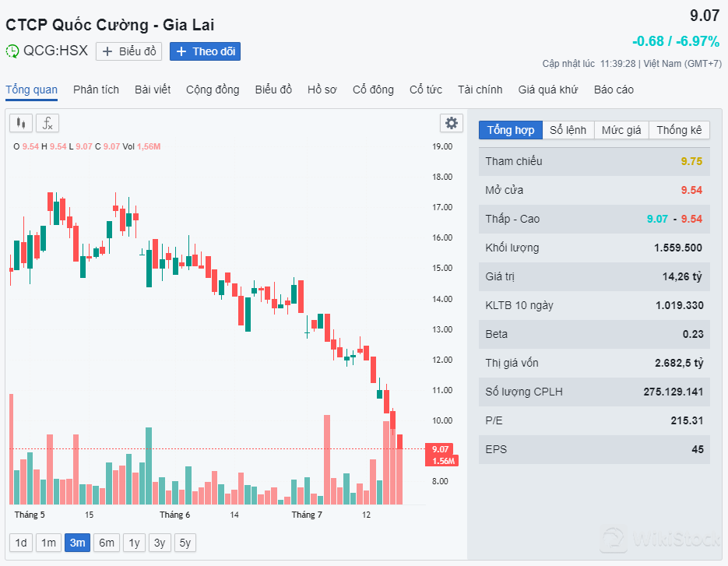Image resolution: width=728 pixels, height=566 pixels.
Task: Open the Cổ tức tab
Action: [426, 90]
